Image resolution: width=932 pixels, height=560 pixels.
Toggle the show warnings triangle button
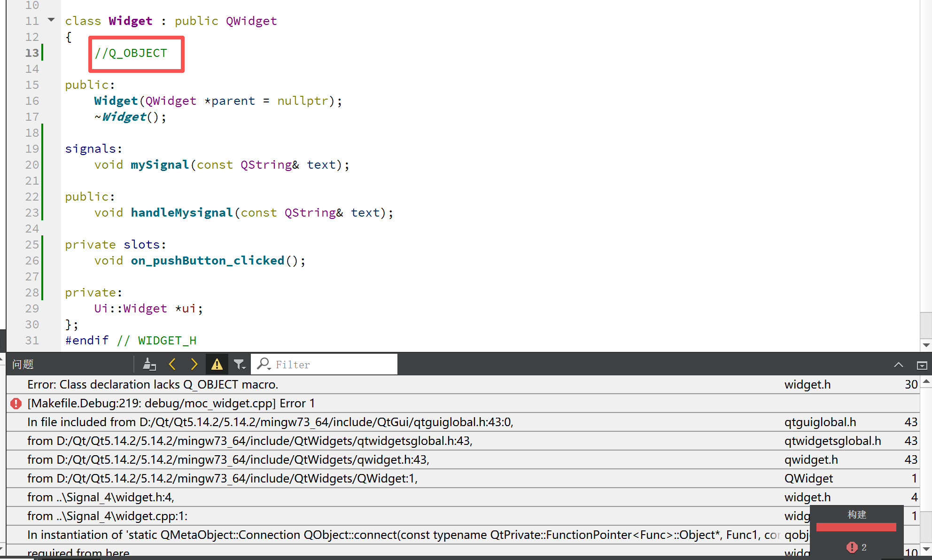(217, 364)
